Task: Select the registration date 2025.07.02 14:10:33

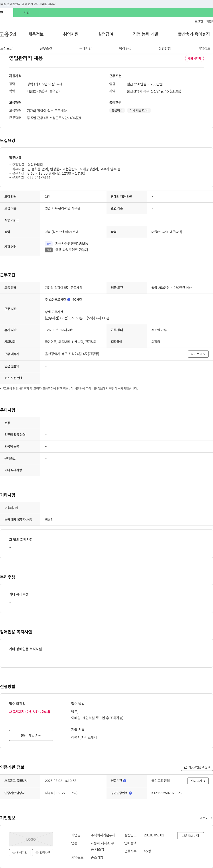Action: tap(61, 781)
